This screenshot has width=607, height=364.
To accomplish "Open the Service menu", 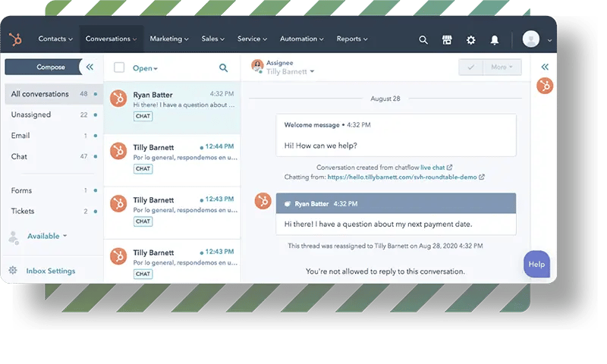I will point(252,39).
